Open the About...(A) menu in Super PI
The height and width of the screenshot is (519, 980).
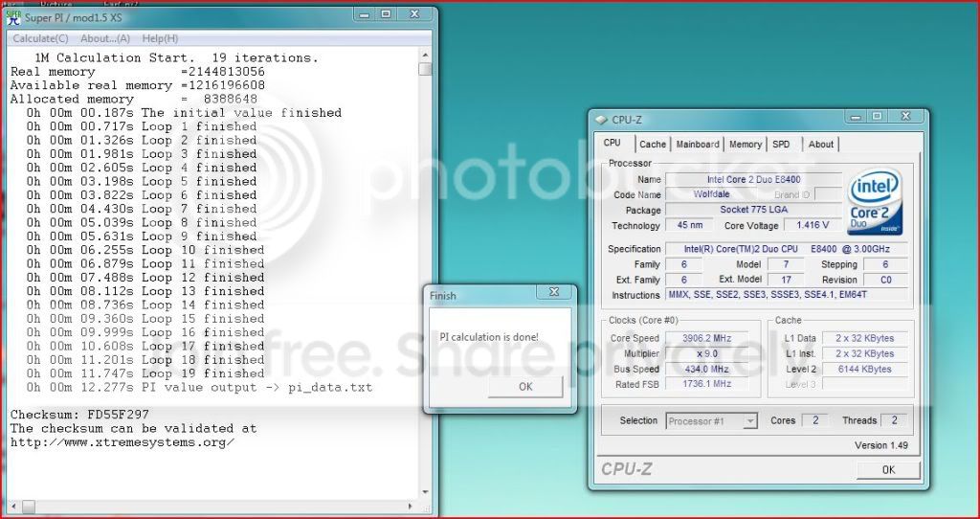coord(105,38)
